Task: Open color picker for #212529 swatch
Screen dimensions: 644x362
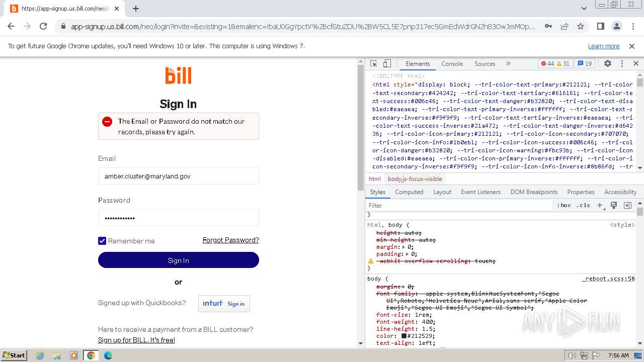Action: point(404,336)
